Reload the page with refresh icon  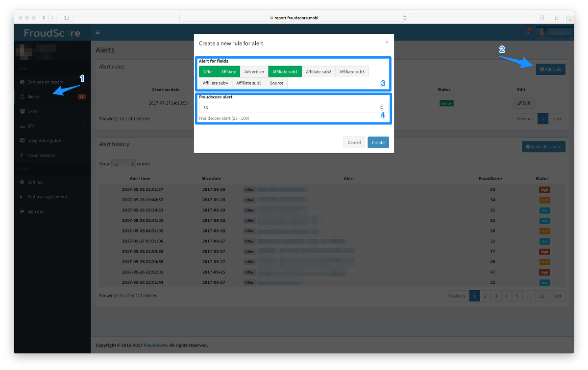click(x=404, y=18)
